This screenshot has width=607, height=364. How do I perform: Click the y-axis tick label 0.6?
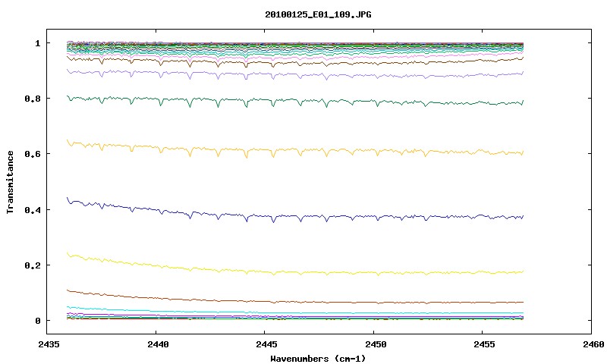point(33,154)
